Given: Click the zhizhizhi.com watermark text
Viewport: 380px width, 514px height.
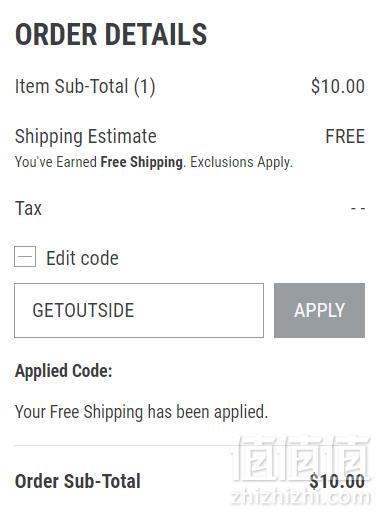Looking at the screenshot, I should (301, 497).
